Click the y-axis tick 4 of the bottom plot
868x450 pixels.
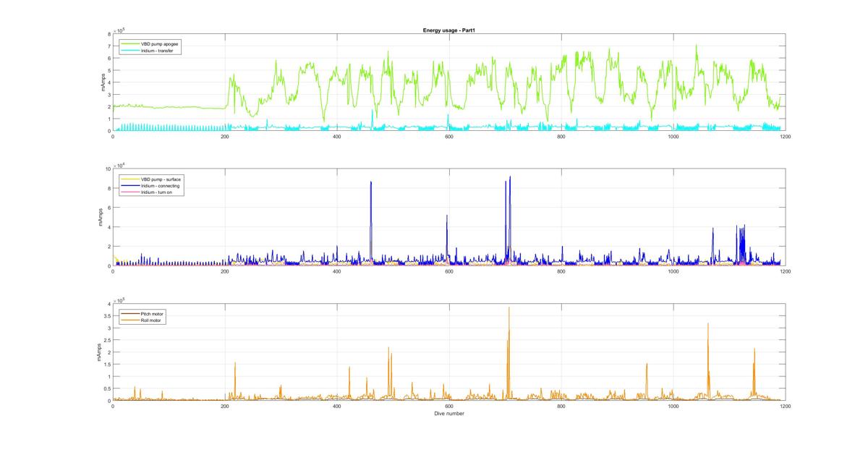point(109,303)
